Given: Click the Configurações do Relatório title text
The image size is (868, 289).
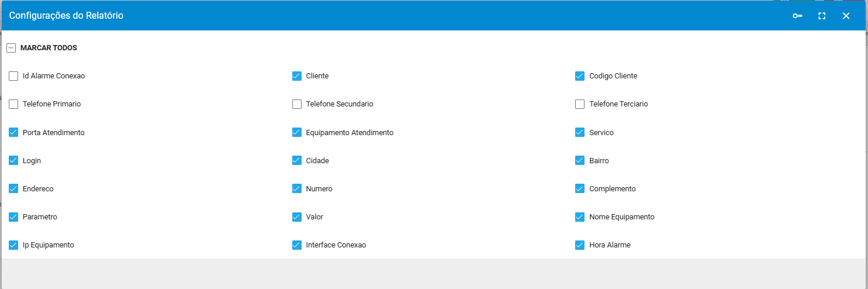Looking at the screenshot, I should click(x=66, y=16).
